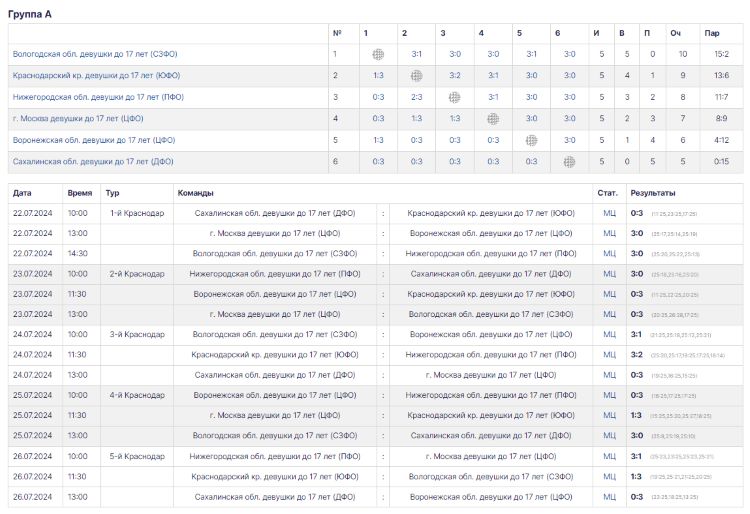Click the 'Результаты' column header in the schedule

pyautogui.click(x=652, y=192)
